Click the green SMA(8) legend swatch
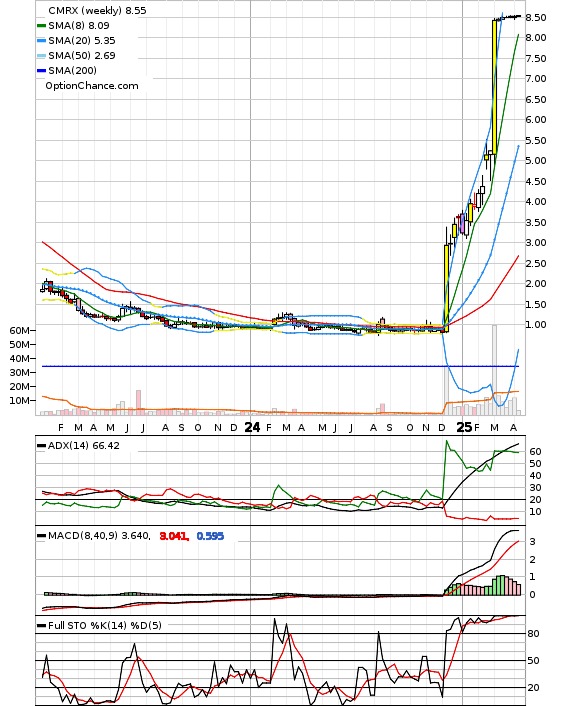This screenshot has width=566, height=706. [41, 26]
